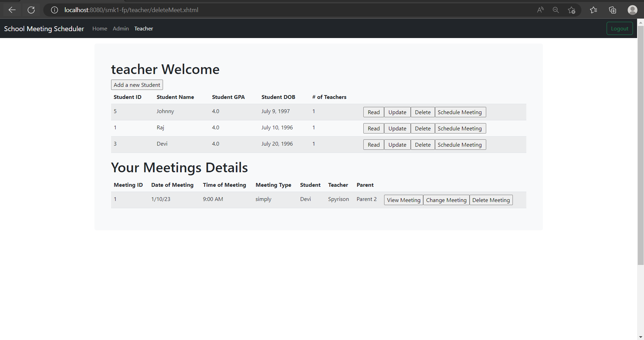View Meeting for meeting ID 1

(403, 200)
